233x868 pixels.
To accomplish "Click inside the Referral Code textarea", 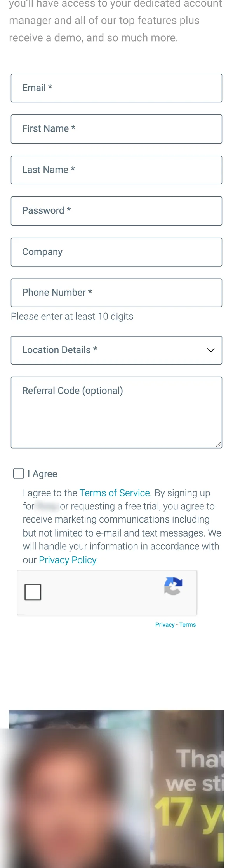I will click(116, 412).
